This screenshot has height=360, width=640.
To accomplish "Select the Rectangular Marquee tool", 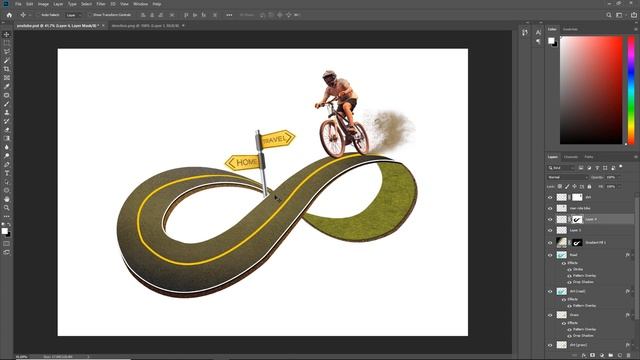I will click(x=7, y=43).
